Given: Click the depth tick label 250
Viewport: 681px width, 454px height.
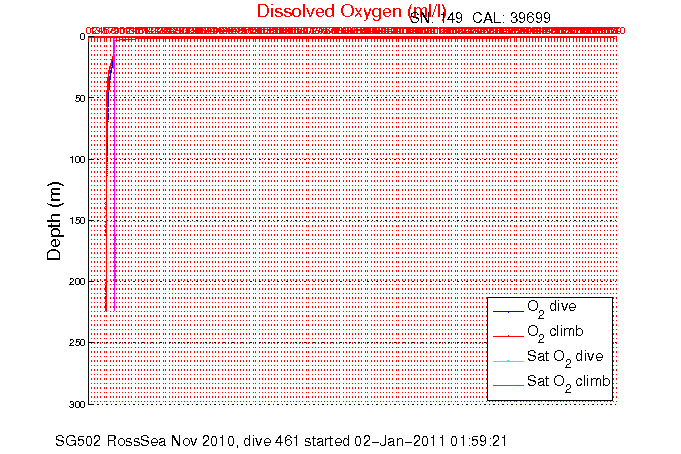Looking at the screenshot, I should (x=77, y=343).
